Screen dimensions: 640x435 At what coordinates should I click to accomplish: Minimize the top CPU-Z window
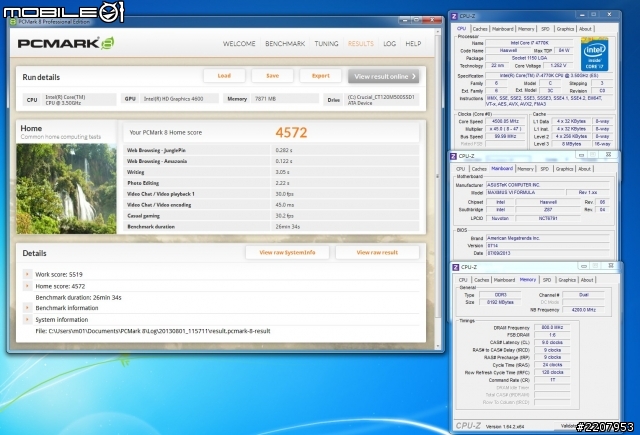point(582,15)
